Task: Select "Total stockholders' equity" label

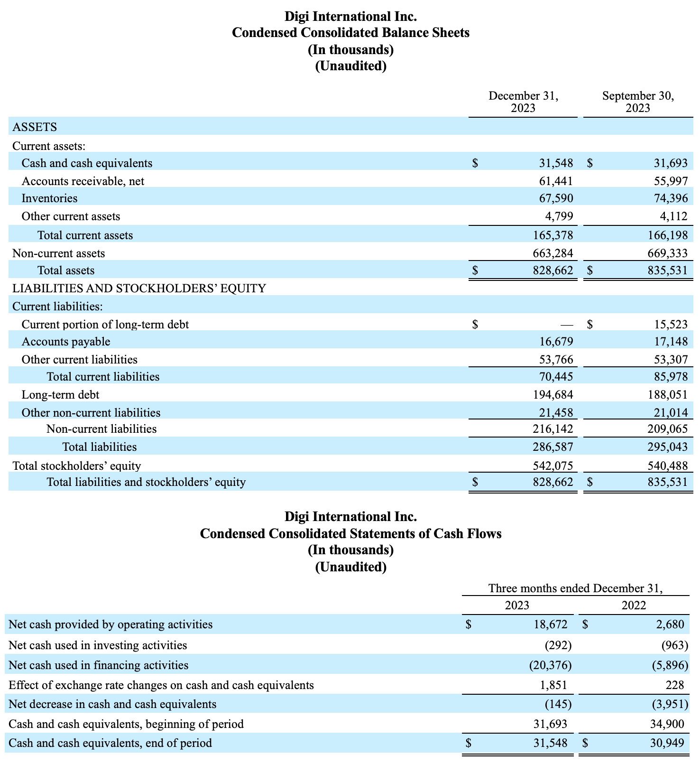Action: tap(77, 466)
